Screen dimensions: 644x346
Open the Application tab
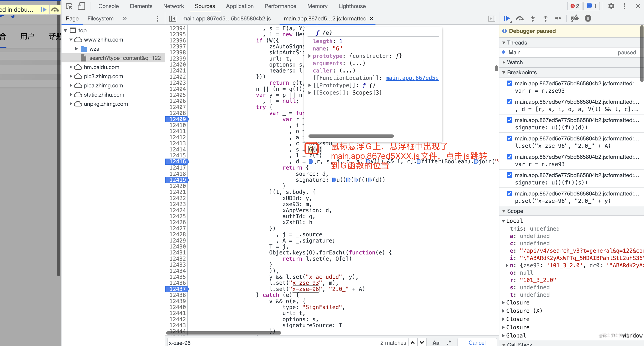point(240,6)
